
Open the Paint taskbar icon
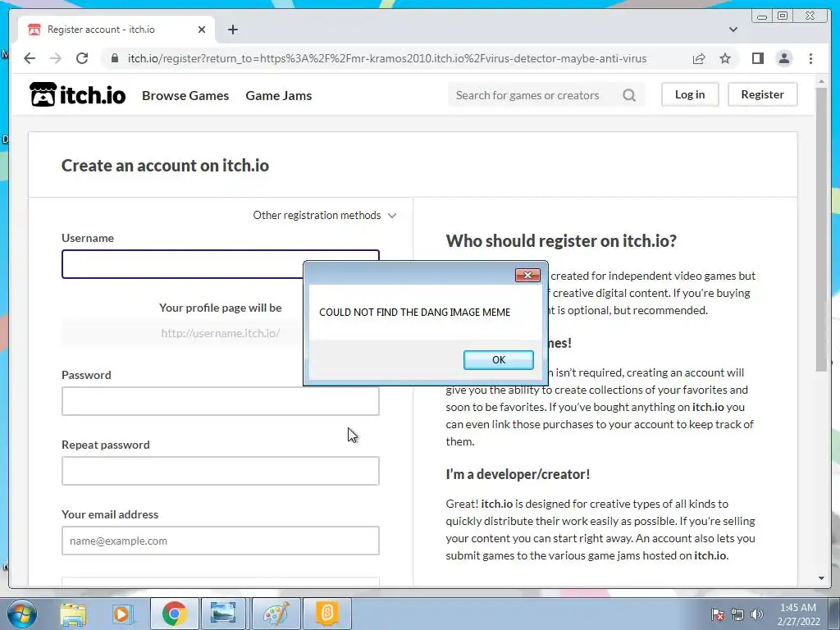(276, 614)
